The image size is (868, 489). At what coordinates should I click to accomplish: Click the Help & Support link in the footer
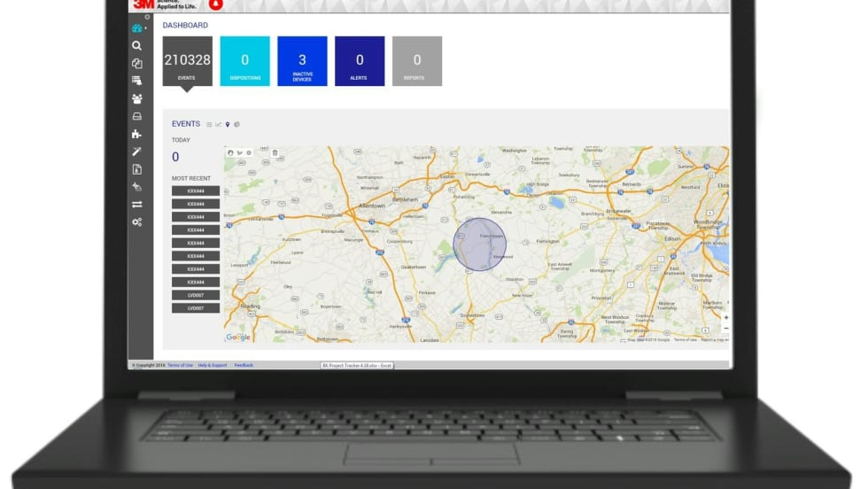pyautogui.click(x=212, y=365)
